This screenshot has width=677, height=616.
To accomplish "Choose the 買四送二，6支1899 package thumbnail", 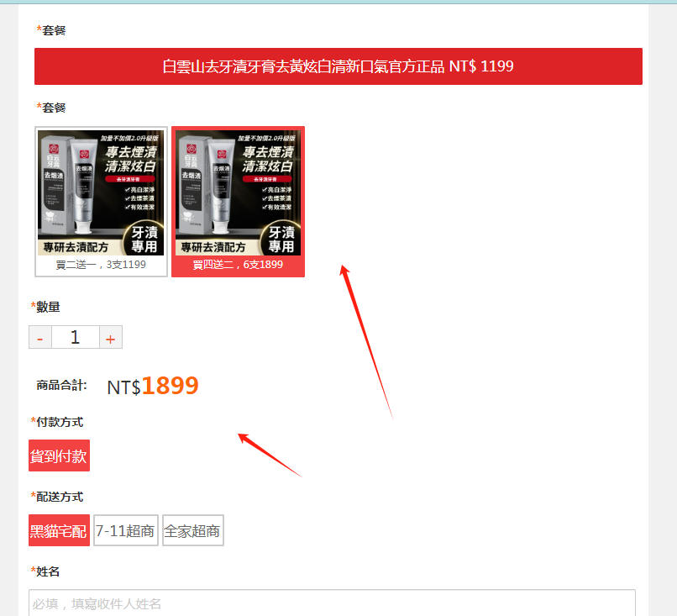I will click(238, 202).
